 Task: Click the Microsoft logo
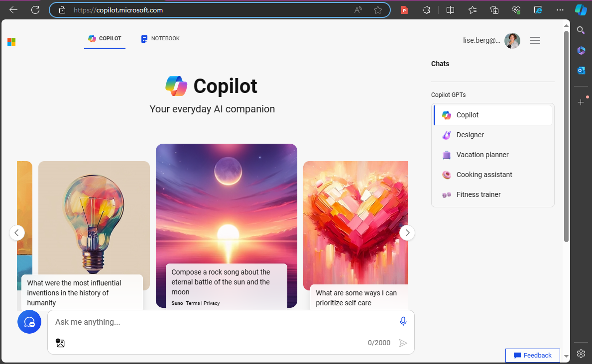(11, 42)
